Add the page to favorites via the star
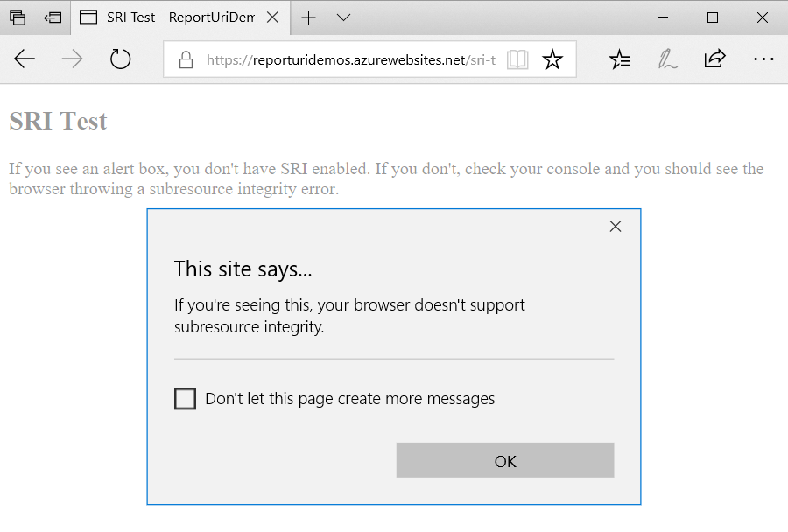This screenshot has height=532, width=788. pyautogui.click(x=552, y=59)
